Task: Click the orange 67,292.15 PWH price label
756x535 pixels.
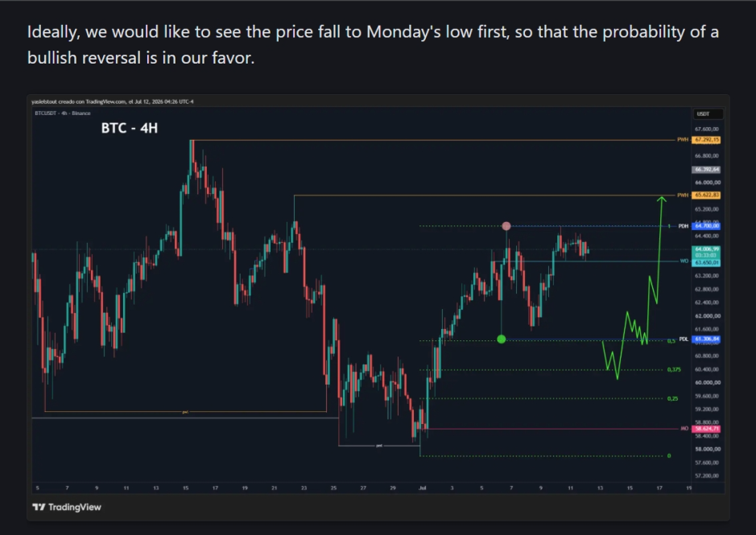Action: coord(706,140)
